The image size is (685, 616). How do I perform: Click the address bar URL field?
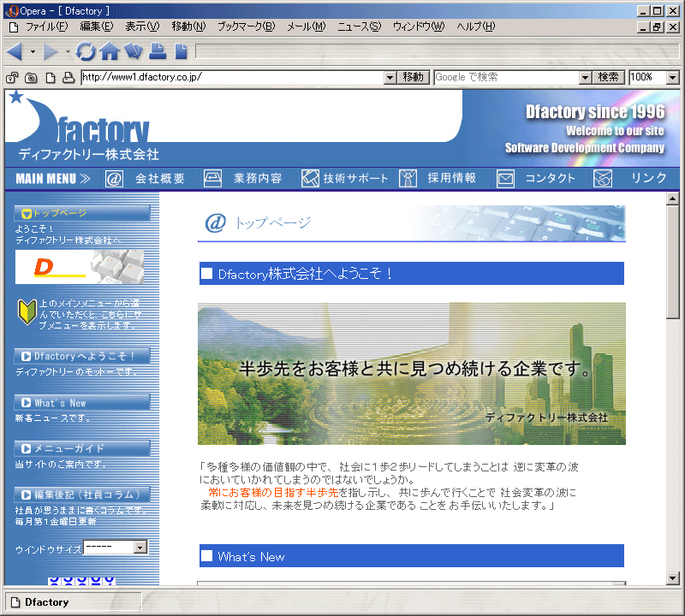point(233,78)
